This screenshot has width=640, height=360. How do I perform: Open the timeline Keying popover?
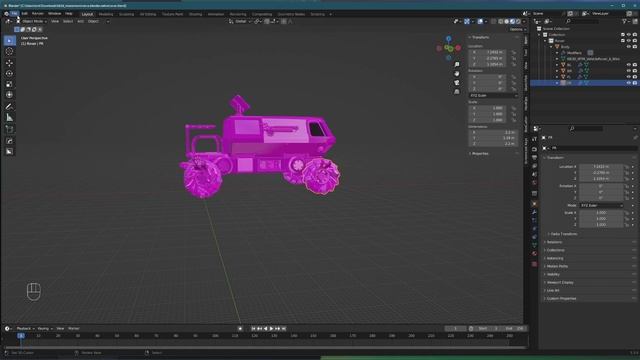pos(45,329)
